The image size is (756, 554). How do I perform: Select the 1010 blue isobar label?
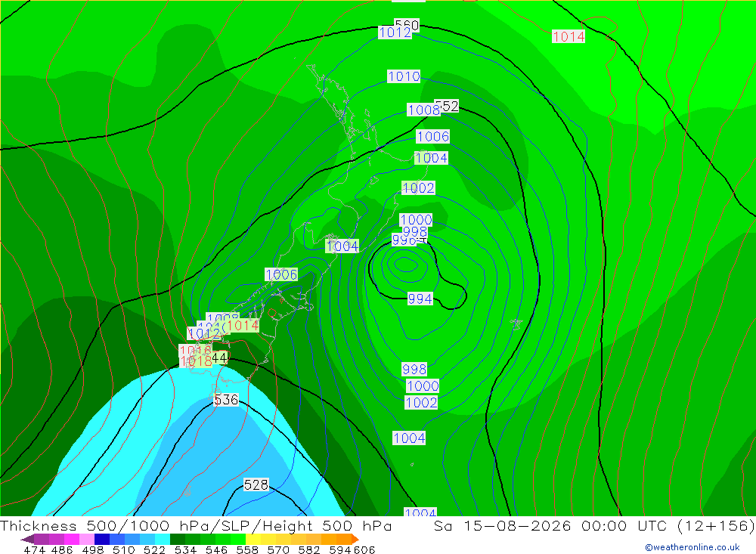tap(404, 76)
